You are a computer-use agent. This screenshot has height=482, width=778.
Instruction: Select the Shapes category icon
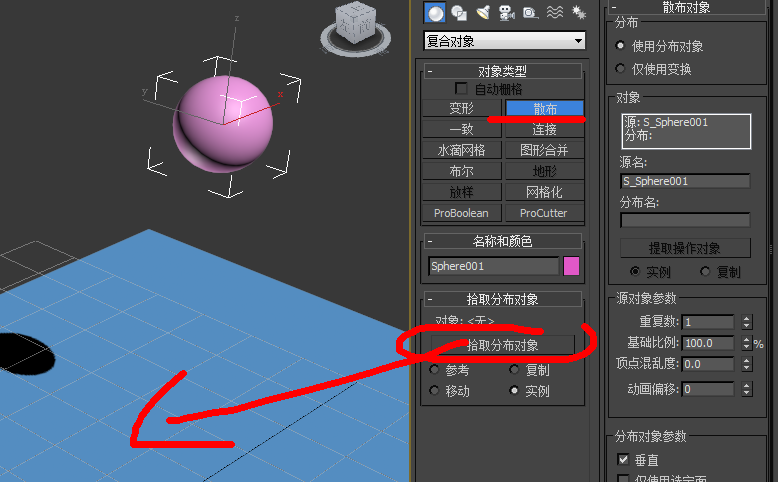pyautogui.click(x=459, y=13)
